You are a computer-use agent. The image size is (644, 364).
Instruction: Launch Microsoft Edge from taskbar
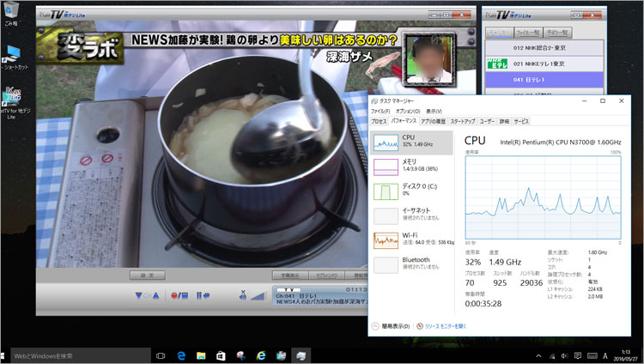(181, 355)
